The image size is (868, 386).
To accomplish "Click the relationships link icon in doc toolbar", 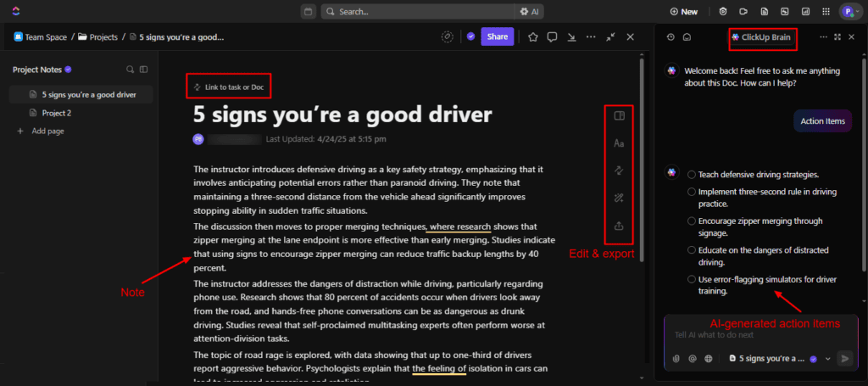I will (619, 171).
